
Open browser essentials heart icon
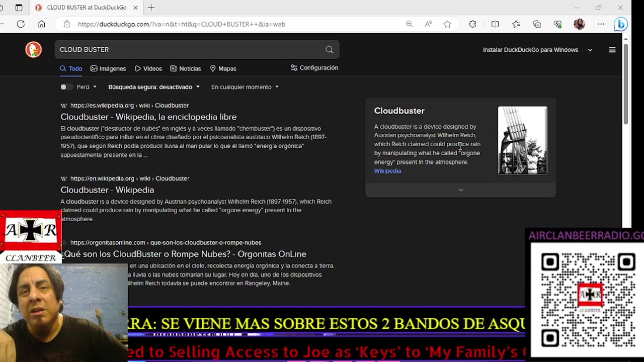pos(557,24)
